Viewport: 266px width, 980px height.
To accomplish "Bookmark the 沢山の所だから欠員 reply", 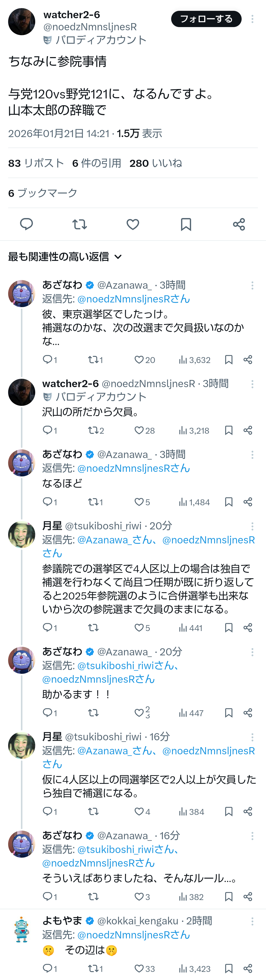I will pyautogui.click(x=229, y=430).
